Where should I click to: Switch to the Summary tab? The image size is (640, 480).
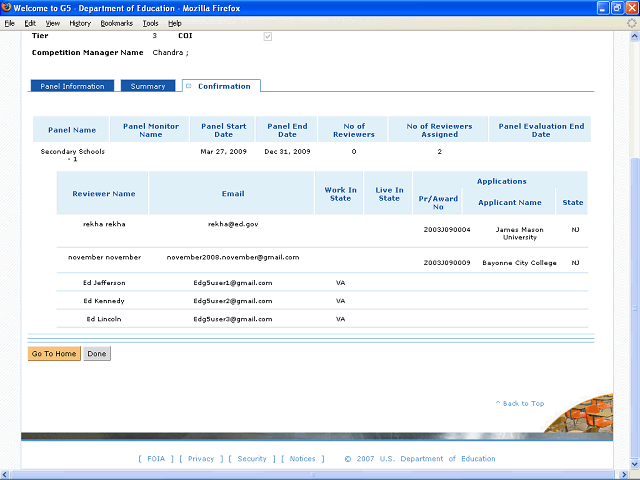[x=148, y=86]
